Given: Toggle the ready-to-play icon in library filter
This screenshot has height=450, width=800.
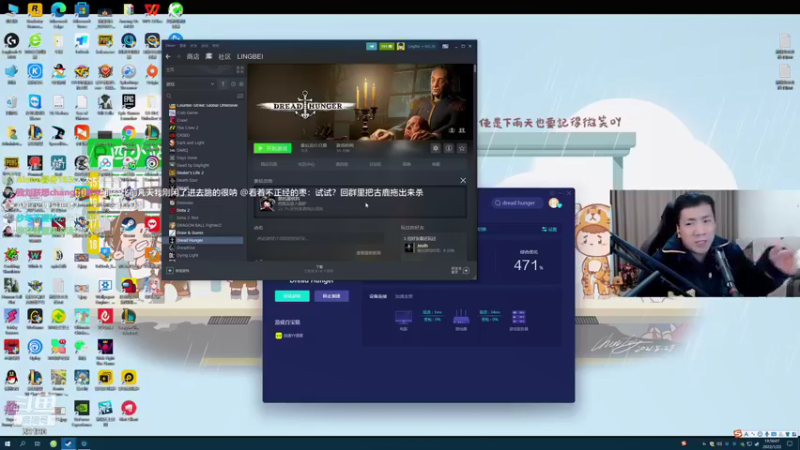Looking at the screenshot, I should (x=241, y=84).
